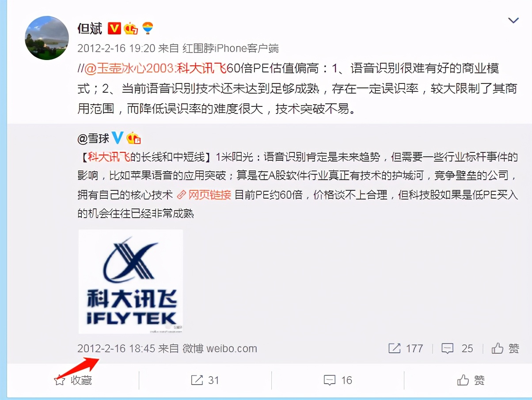Screen dimensions: 532x400
Task: Click the repost icon showing 177
Action: 406,348
